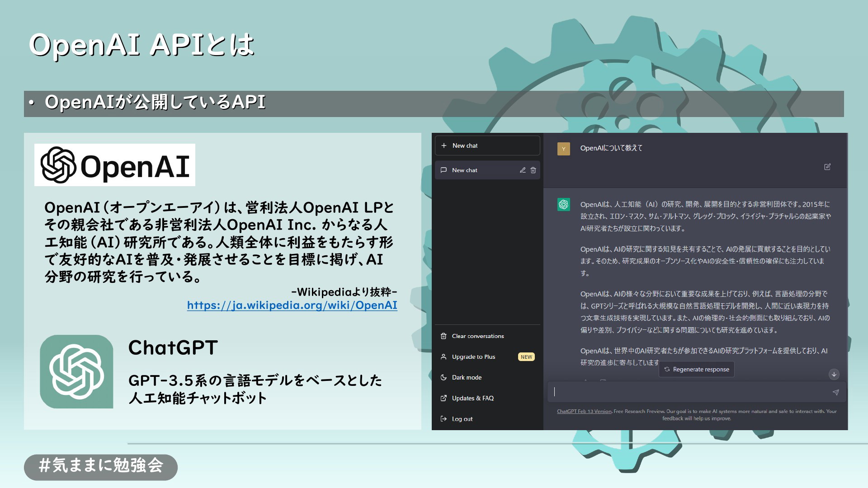Click the New chat button at the sidebar top
Image resolution: width=868 pixels, height=488 pixels.
pyautogui.click(x=487, y=145)
